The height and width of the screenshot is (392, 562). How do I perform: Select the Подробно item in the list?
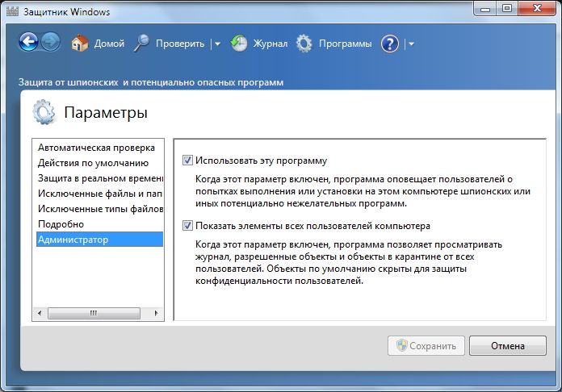(x=61, y=223)
